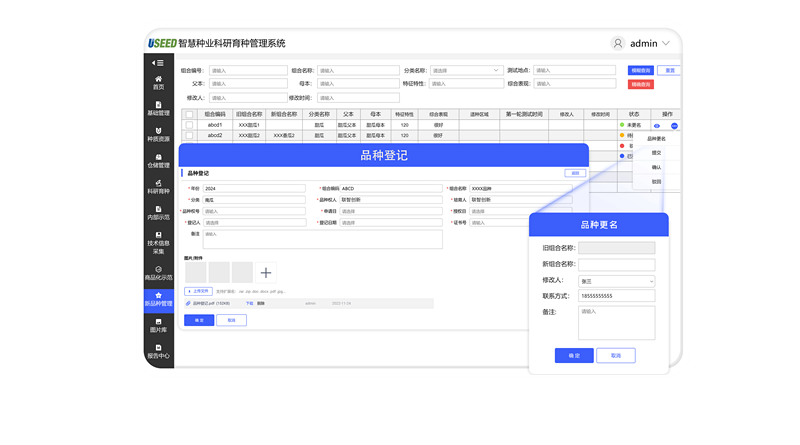Open the 修改人 dropdown in the 品种更名 dialog
Image resolution: width=800 pixels, height=445 pixels.
617,282
